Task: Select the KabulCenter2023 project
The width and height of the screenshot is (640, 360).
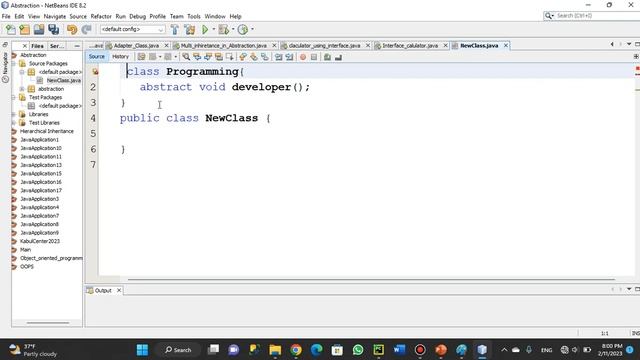Action: click(x=40, y=241)
